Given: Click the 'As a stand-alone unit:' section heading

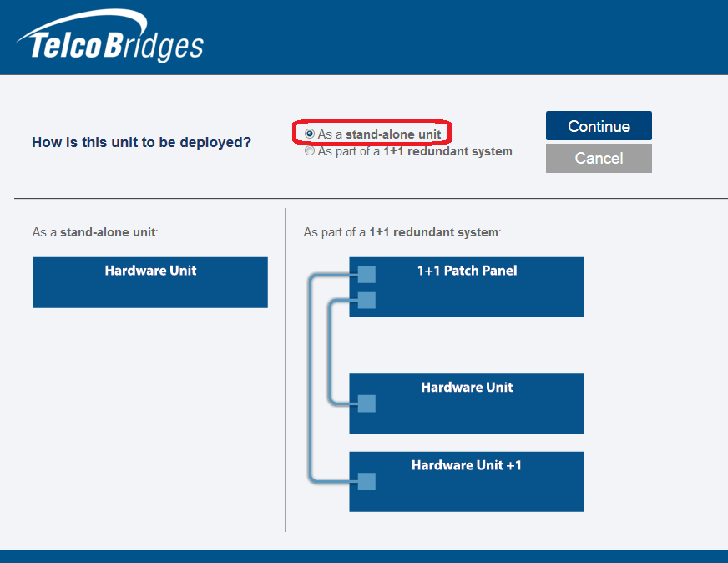Looking at the screenshot, I should (95, 231).
